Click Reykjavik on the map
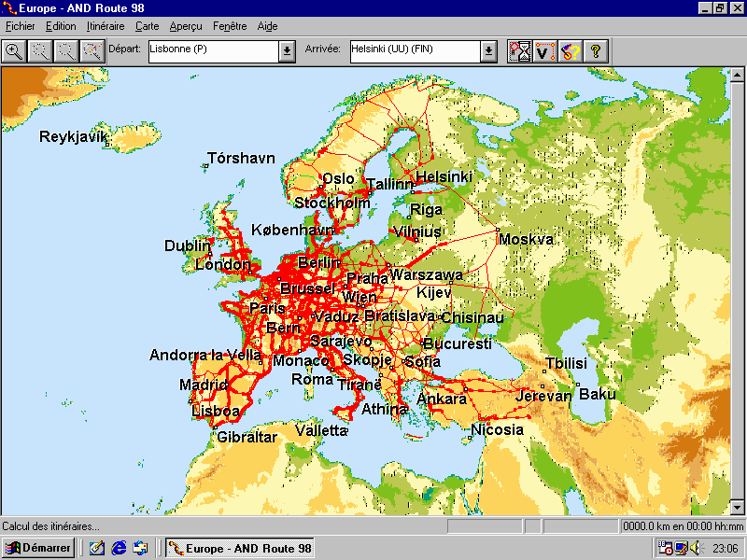This screenshot has height=560, width=747. pos(74,136)
